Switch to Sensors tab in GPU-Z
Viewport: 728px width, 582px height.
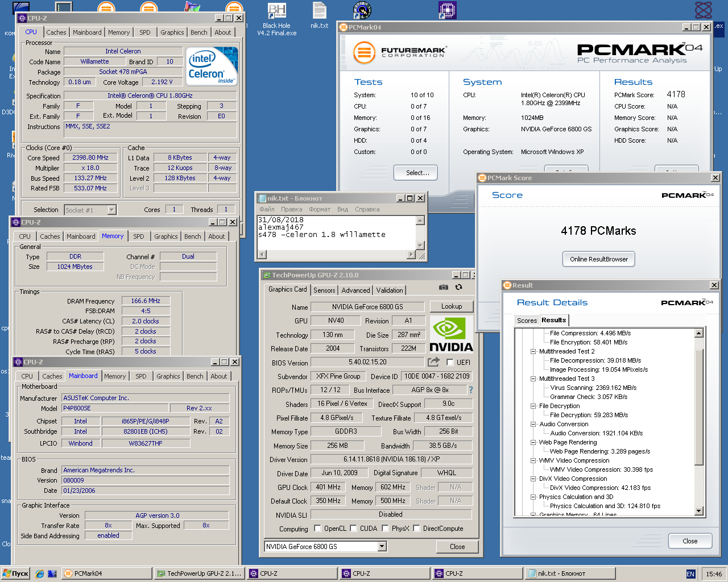point(324,290)
